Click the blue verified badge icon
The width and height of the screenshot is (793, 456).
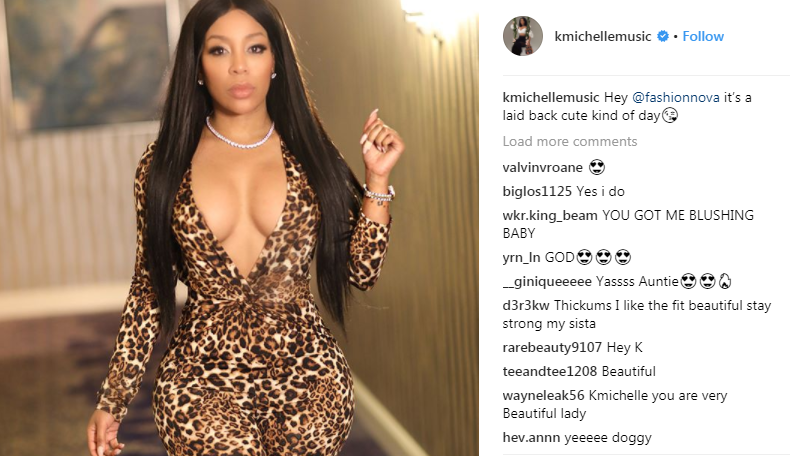[663, 36]
